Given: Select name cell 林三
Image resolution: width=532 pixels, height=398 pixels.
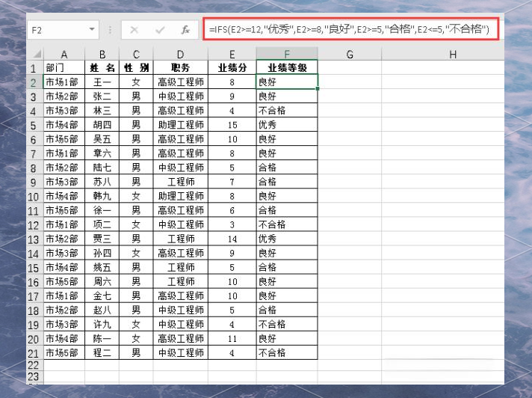Looking at the screenshot, I should pyautogui.click(x=102, y=111).
